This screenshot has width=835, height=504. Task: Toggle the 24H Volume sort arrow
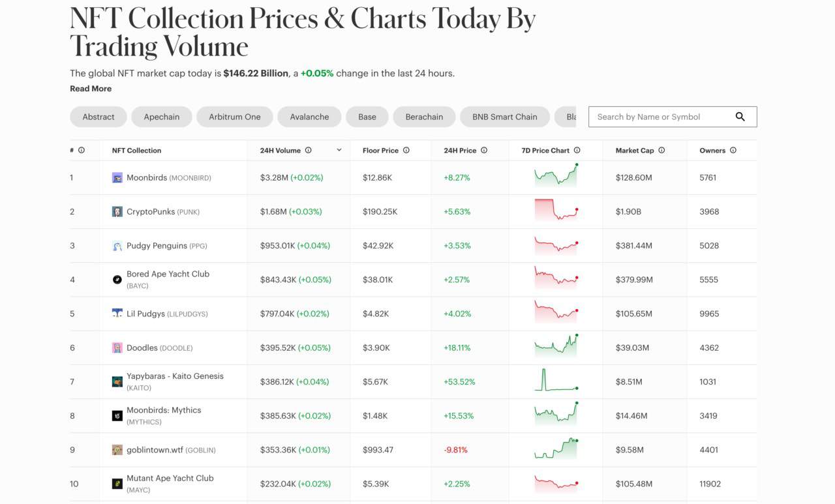pos(339,150)
